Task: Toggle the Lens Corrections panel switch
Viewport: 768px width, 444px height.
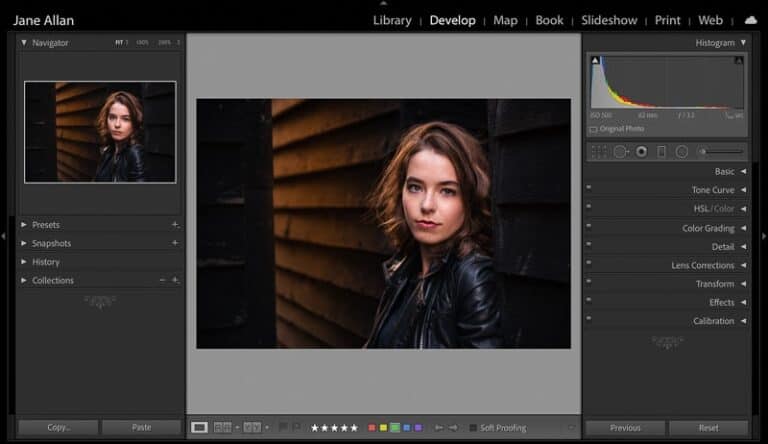Action: (x=588, y=262)
